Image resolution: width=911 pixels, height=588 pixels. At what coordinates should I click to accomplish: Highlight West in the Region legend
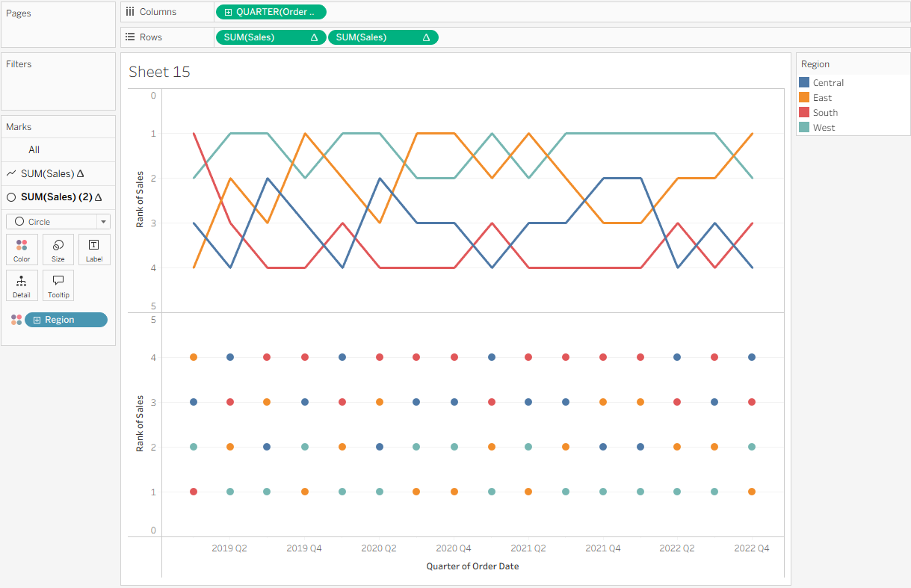824,128
